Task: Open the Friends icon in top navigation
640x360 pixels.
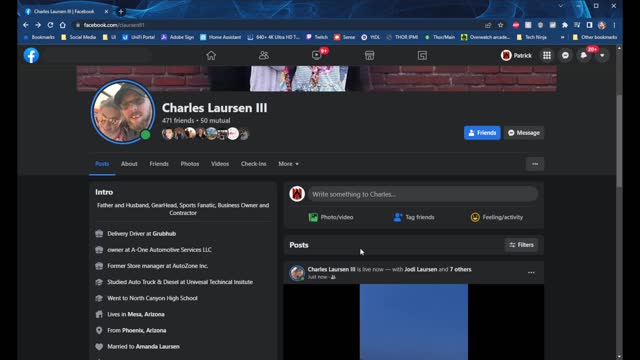Action: click(x=264, y=56)
